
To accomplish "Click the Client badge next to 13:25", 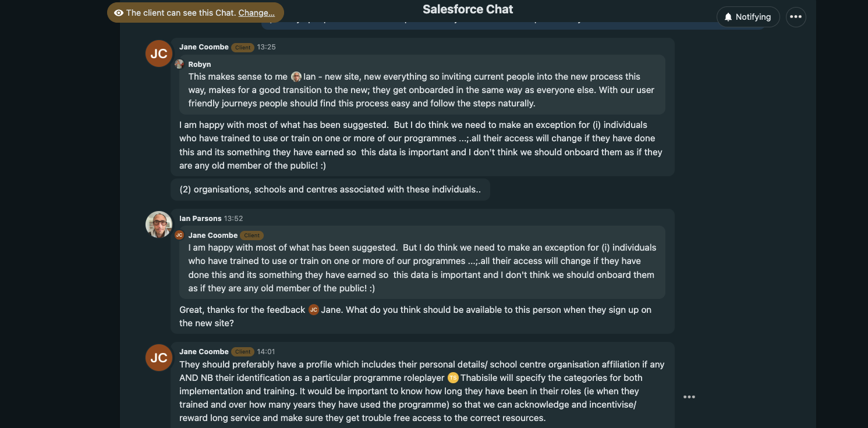I will (x=243, y=48).
